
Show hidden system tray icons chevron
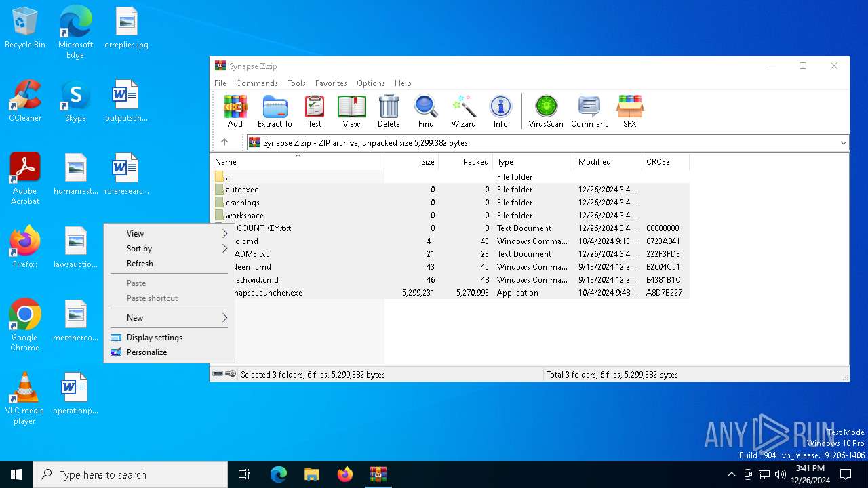point(731,474)
